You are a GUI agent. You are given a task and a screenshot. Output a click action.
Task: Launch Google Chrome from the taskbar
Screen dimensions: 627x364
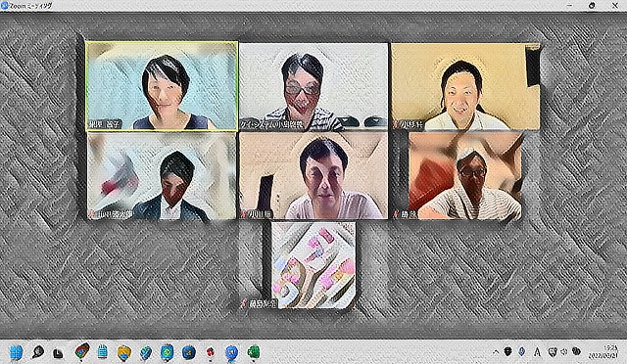coord(82,351)
